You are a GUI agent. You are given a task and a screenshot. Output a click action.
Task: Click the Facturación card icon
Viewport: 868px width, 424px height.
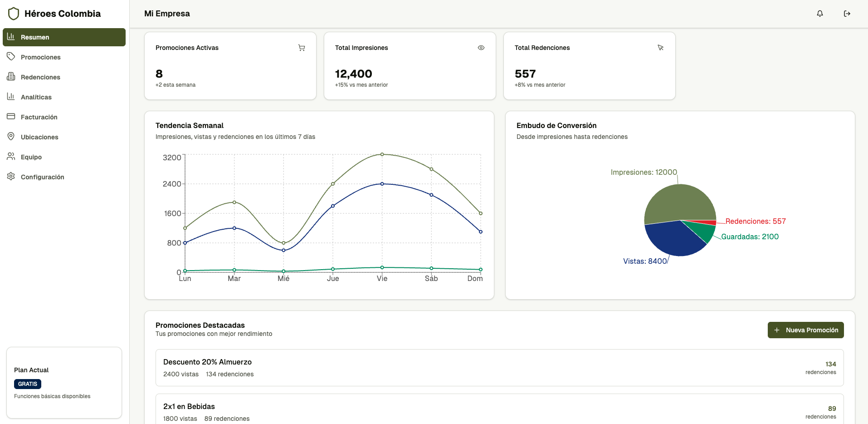tap(11, 117)
